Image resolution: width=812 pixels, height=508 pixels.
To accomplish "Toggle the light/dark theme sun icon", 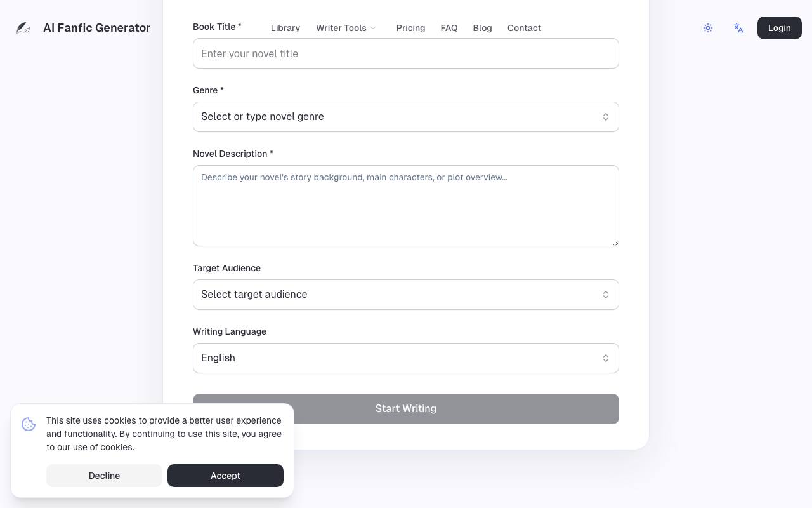I will tap(708, 28).
